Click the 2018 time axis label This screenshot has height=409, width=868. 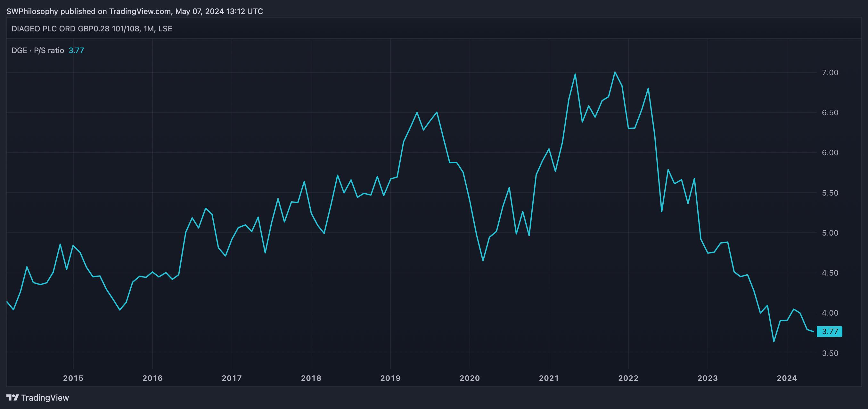[x=311, y=378]
